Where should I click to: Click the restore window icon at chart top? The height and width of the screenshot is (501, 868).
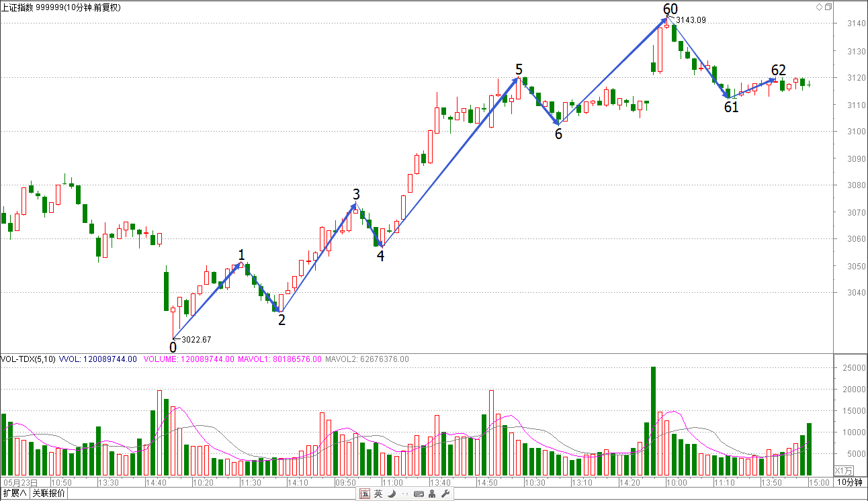828,7
